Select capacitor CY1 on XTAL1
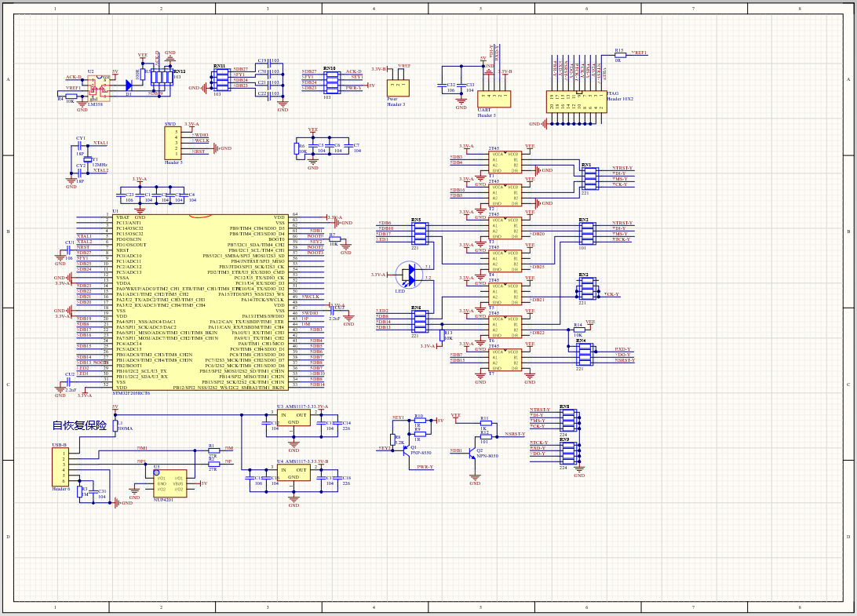Image resolution: width=857 pixels, height=616 pixels. coord(80,145)
